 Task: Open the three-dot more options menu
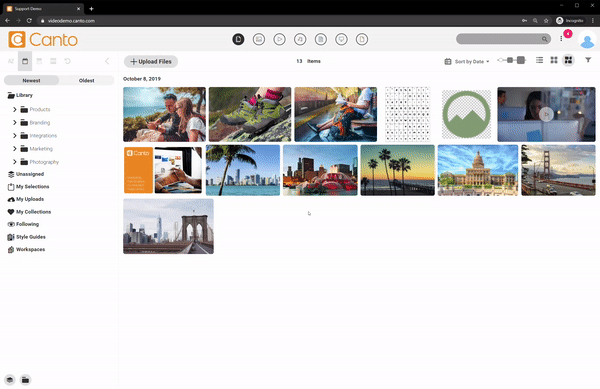(561, 39)
